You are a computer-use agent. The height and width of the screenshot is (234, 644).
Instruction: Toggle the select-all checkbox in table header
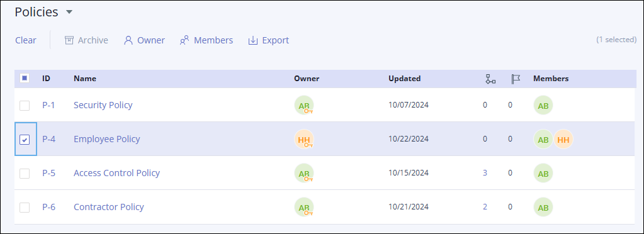25,78
